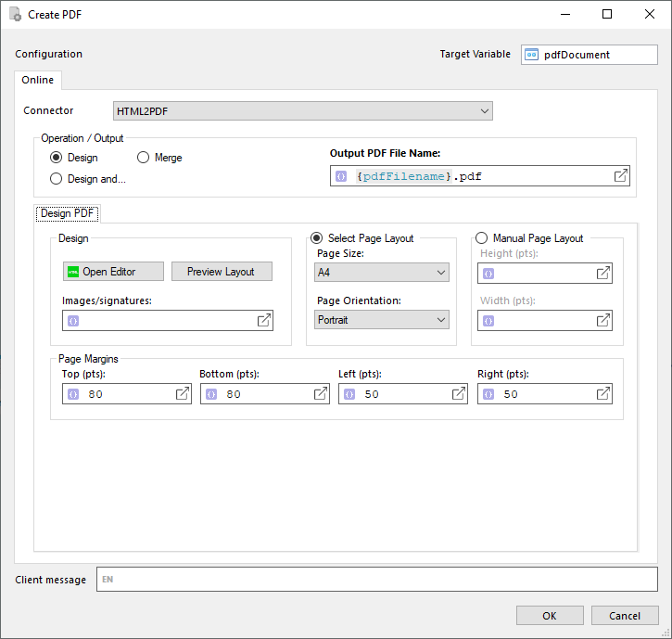Click the expression icon in Height (pts) field

488,274
